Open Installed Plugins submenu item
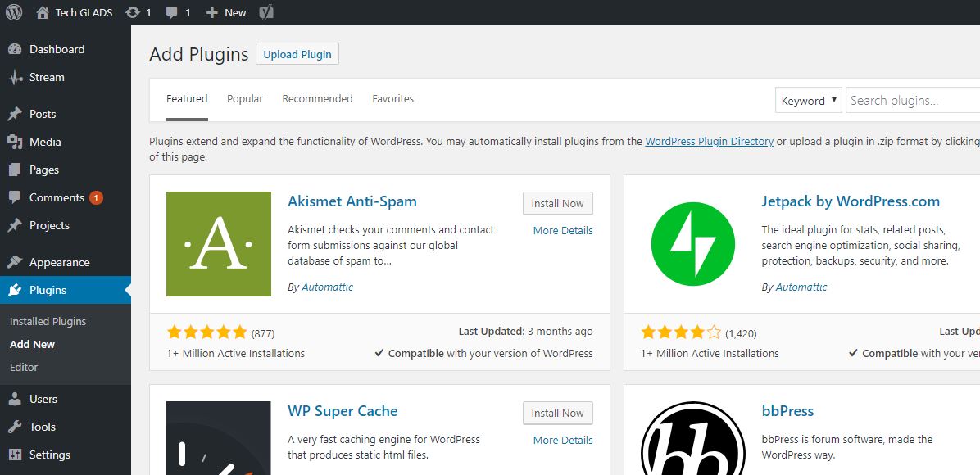 click(48, 322)
